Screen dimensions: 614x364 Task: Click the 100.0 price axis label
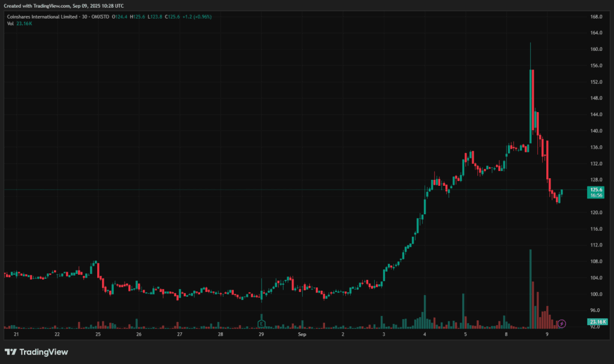point(596,294)
